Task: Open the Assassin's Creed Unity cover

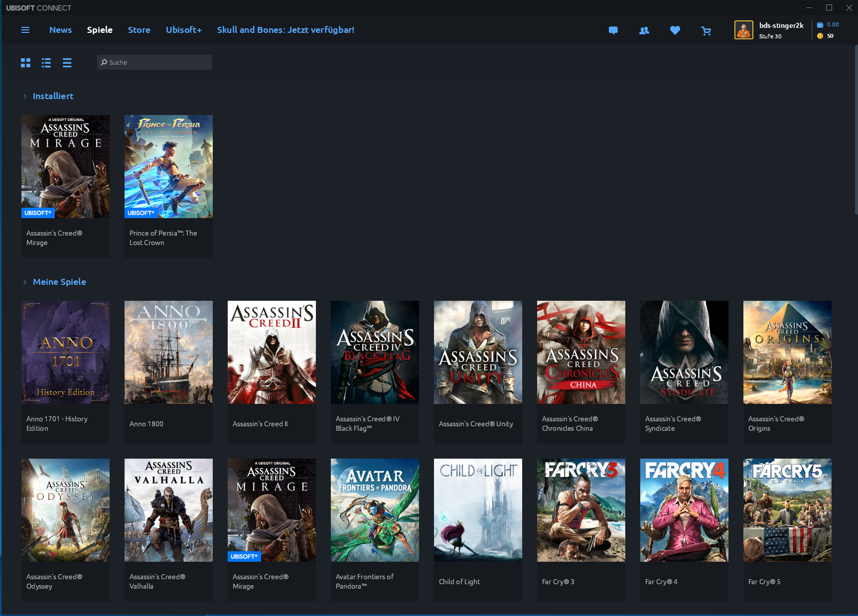Action: coord(478,352)
